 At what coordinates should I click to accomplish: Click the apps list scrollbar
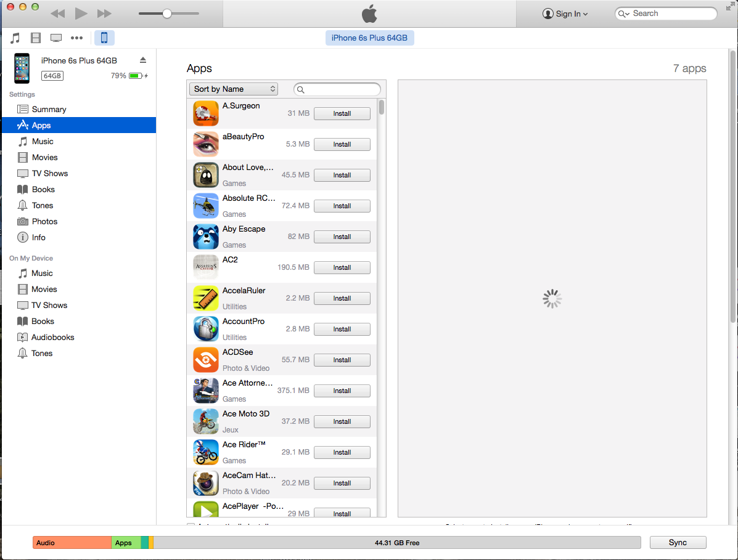(381, 107)
